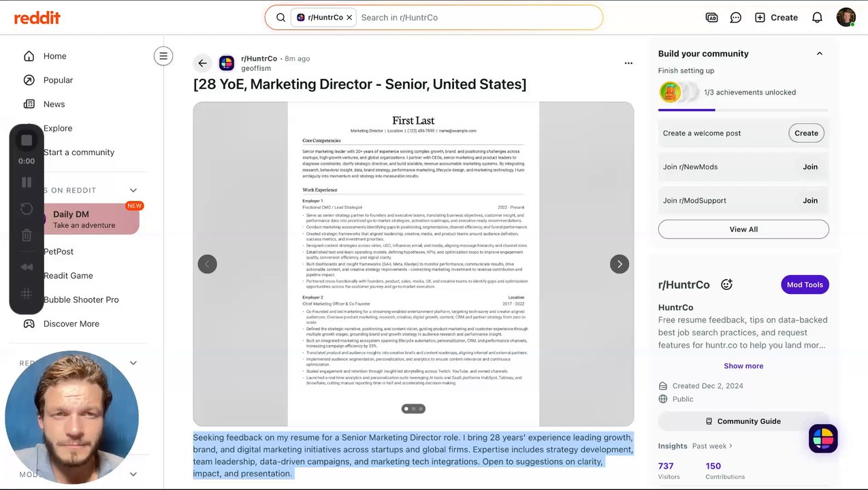Show the next resume image
Screen dimensions: 868x490
pyautogui.click(x=619, y=264)
